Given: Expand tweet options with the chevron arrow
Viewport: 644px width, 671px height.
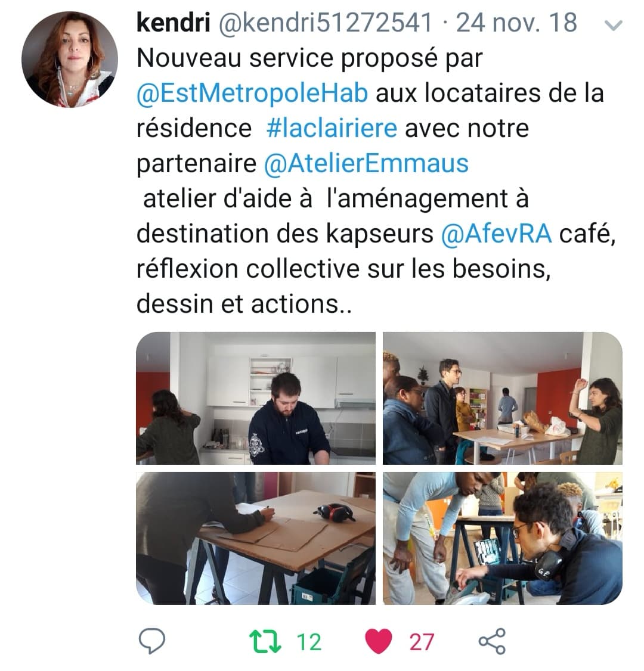Looking at the screenshot, I should (613, 26).
